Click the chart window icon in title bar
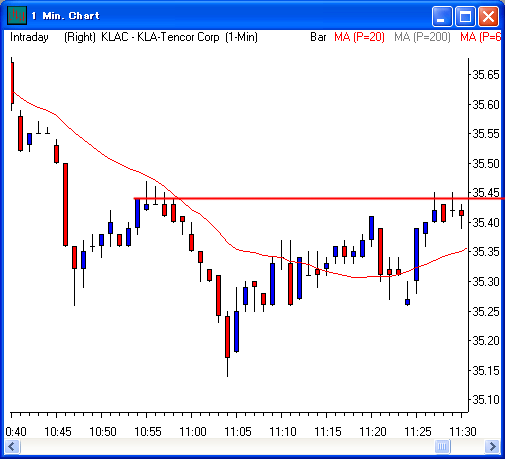The width and height of the screenshot is (505, 459). click(17, 16)
